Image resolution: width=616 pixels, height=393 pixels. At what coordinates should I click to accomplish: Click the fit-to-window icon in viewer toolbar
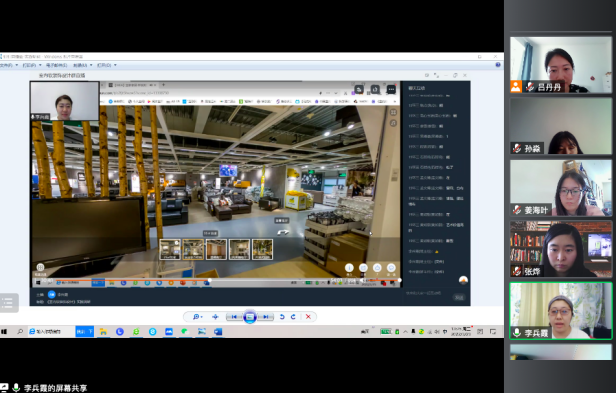pos(215,317)
